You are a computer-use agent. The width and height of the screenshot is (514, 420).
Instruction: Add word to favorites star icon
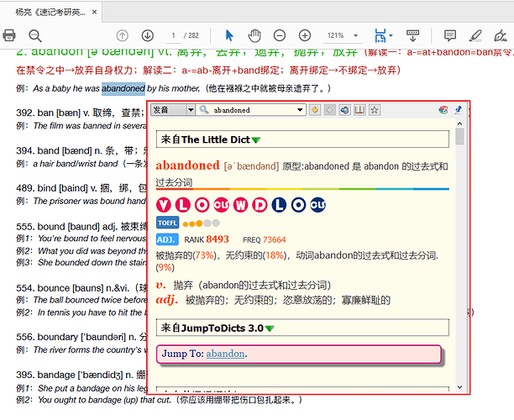[x=375, y=110]
